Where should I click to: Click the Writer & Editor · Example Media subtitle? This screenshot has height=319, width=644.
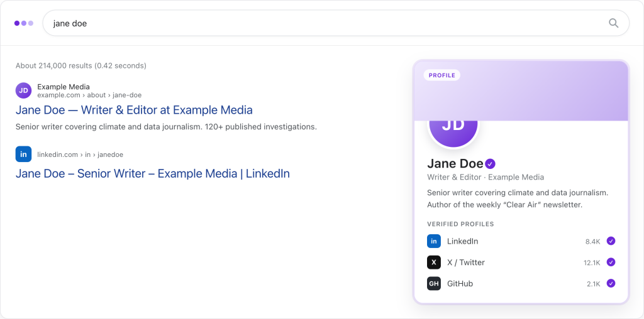coord(486,177)
